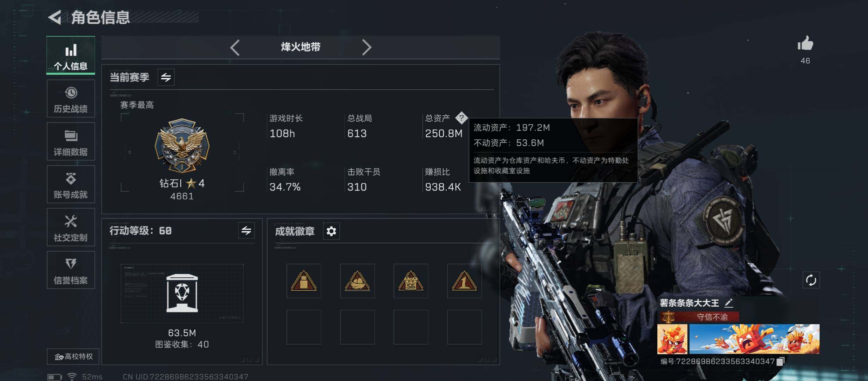Open the 详细数据 tab
This screenshot has width=868, height=381.
click(x=71, y=141)
